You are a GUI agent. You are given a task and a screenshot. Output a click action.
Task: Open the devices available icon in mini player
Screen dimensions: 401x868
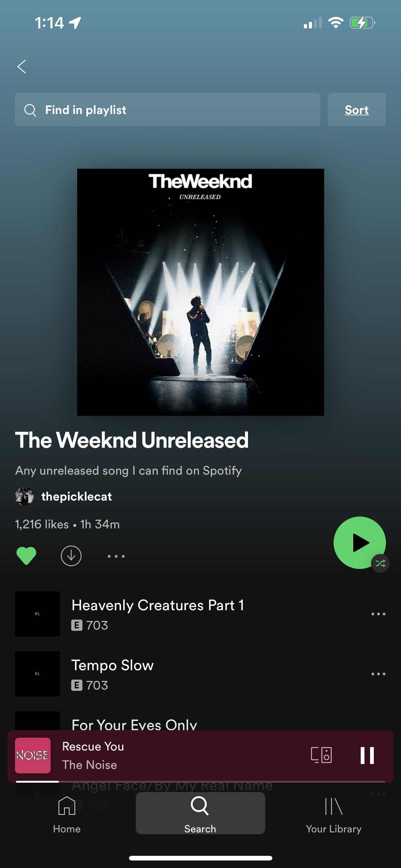point(321,755)
